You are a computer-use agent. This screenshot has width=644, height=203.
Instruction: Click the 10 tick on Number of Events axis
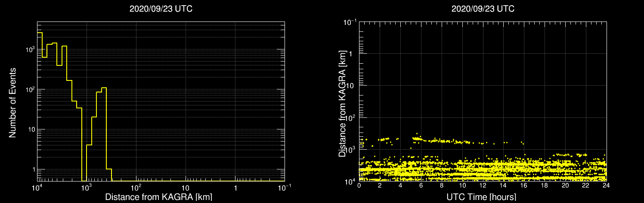click(x=31, y=129)
